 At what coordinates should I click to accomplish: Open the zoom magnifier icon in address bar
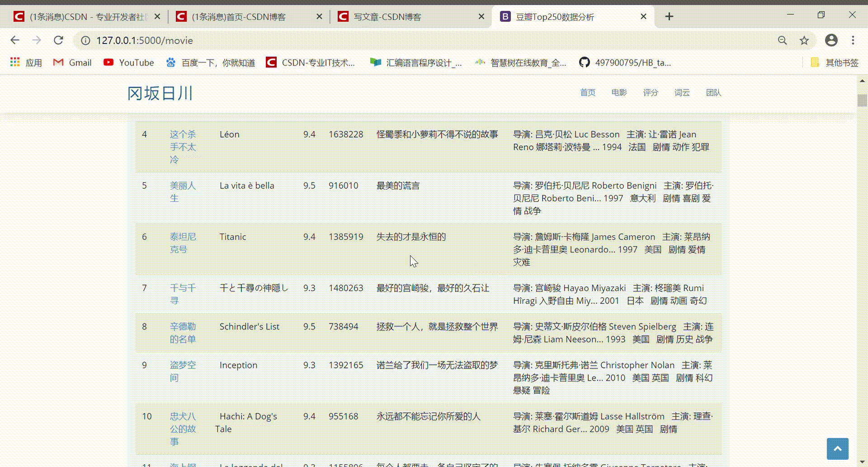click(x=783, y=40)
